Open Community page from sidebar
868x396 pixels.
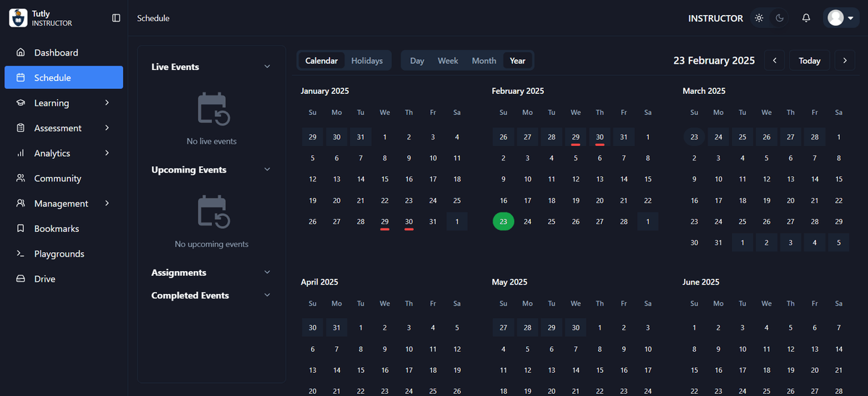(64, 178)
